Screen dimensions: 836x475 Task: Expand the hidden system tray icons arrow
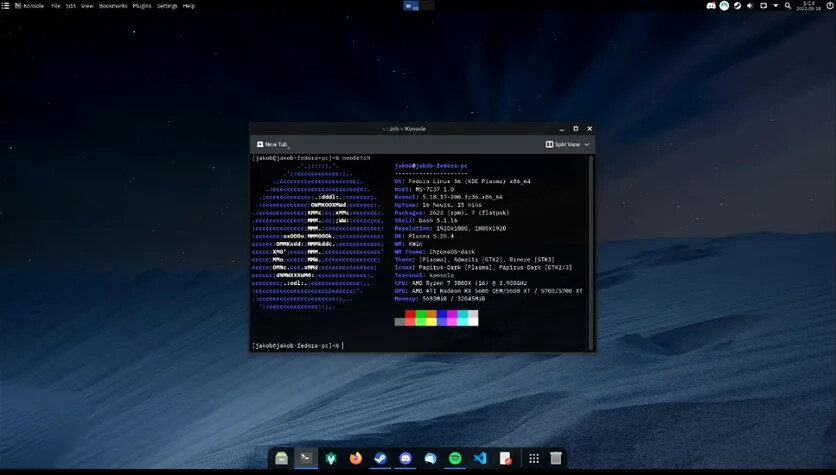point(775,6)
